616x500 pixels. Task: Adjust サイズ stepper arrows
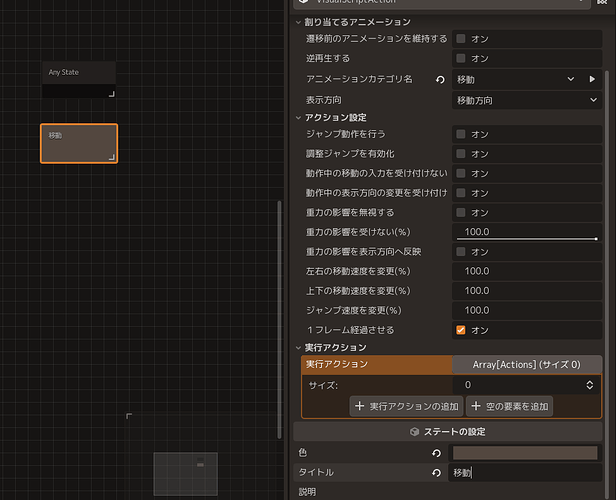590,385
